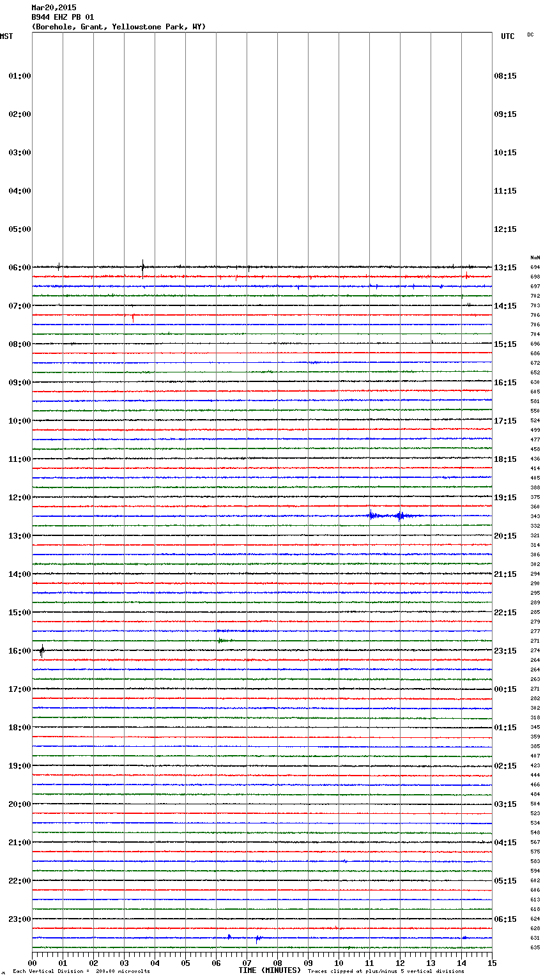Select the 13:15 UTC time label

point(505,268)
